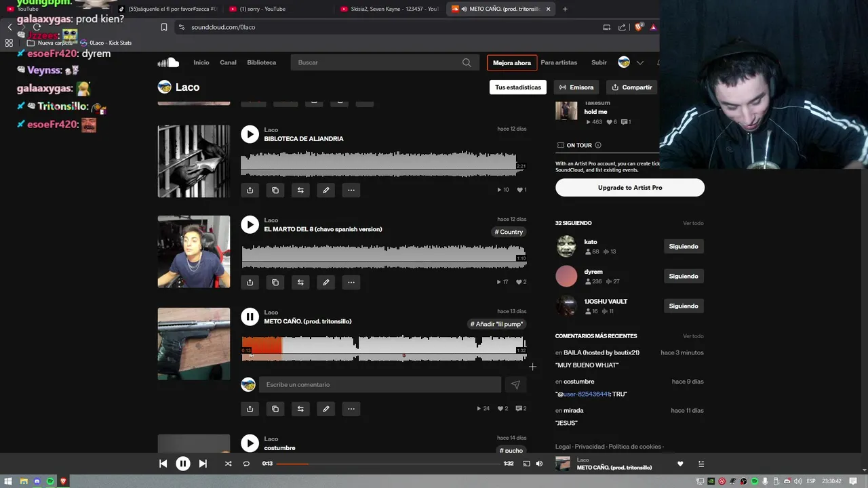Screen dimensions: 868x488
Task: Expand the profile avatar dropdown chevron
Action: point(639,62)
